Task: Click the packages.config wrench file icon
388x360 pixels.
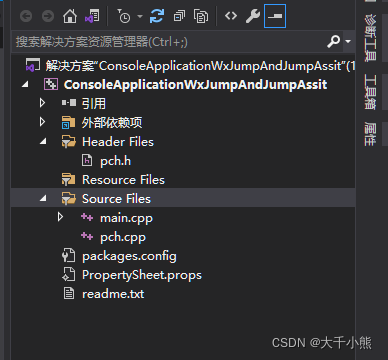Action: [x=69, y=256]
